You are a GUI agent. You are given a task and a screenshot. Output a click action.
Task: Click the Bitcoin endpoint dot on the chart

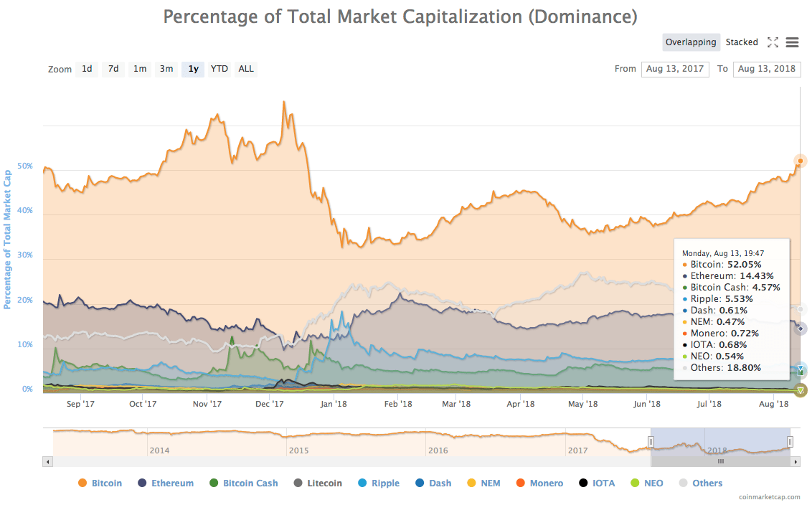(x=799, y=161)
